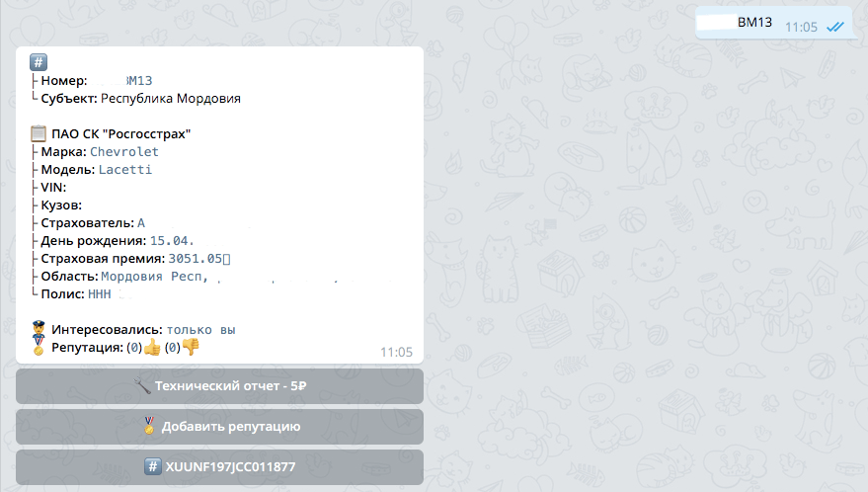Click the hash icon on the VIN button
The image size is (868, 492).
point(153,466)
